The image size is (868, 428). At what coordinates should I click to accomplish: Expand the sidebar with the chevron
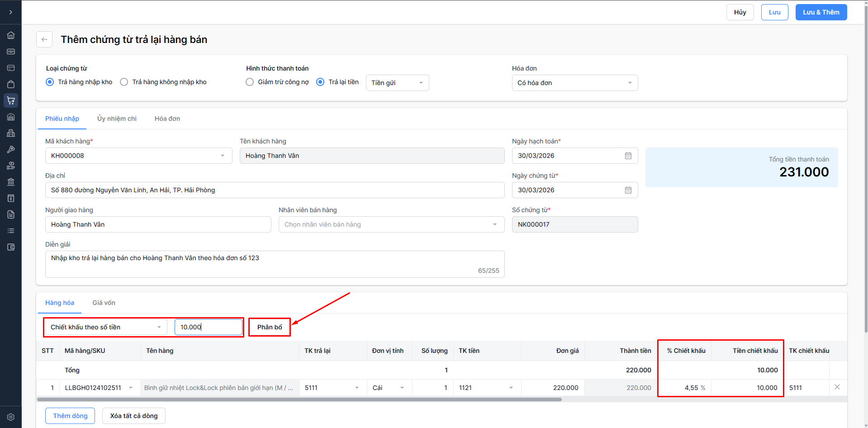point(11,12)
